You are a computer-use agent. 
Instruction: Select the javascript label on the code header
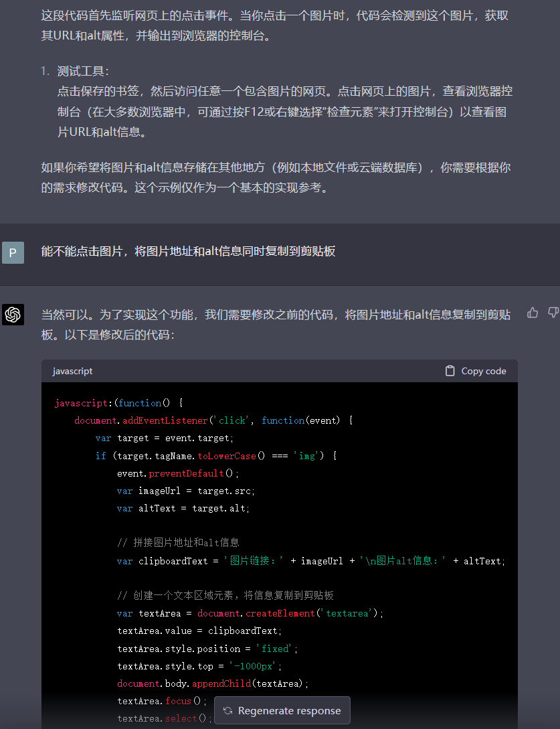73,371
